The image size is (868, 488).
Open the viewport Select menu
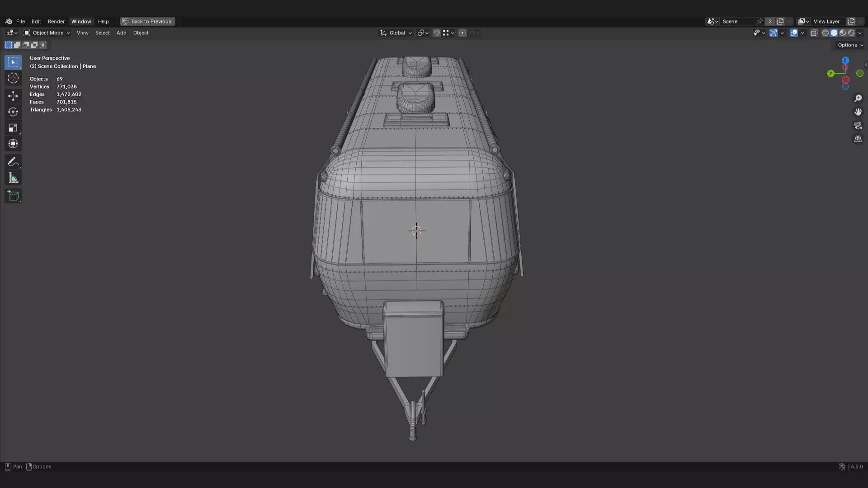[x=102, y=33]
